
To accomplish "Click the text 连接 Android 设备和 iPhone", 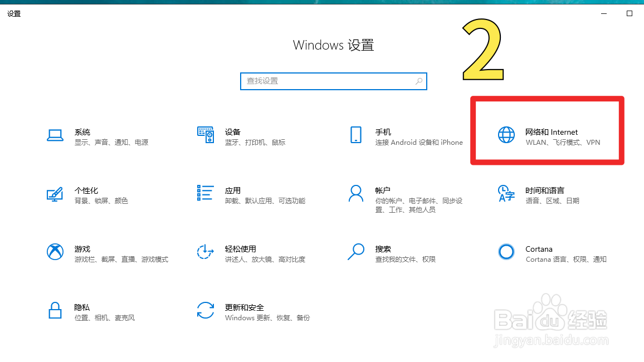I will [419, 143].
